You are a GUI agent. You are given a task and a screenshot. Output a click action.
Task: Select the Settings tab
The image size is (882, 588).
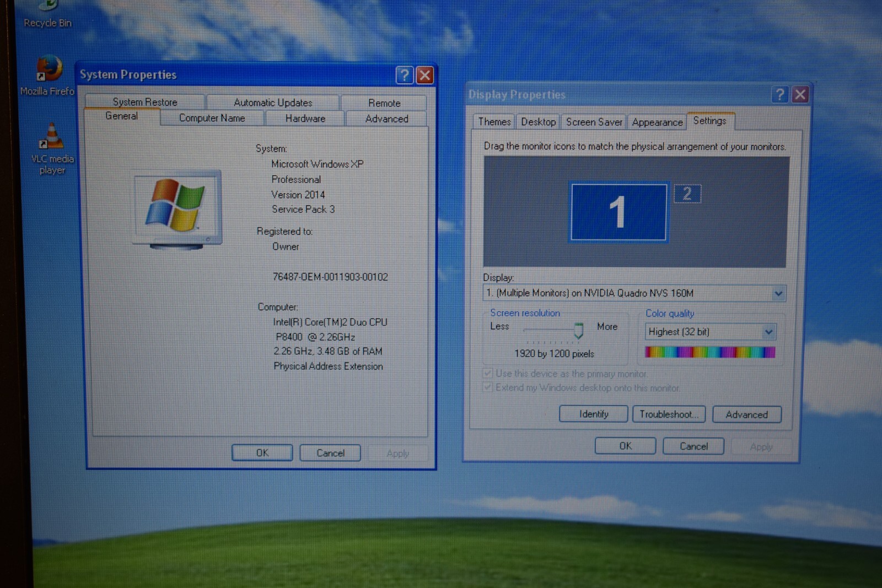click(x=710, y=121)
